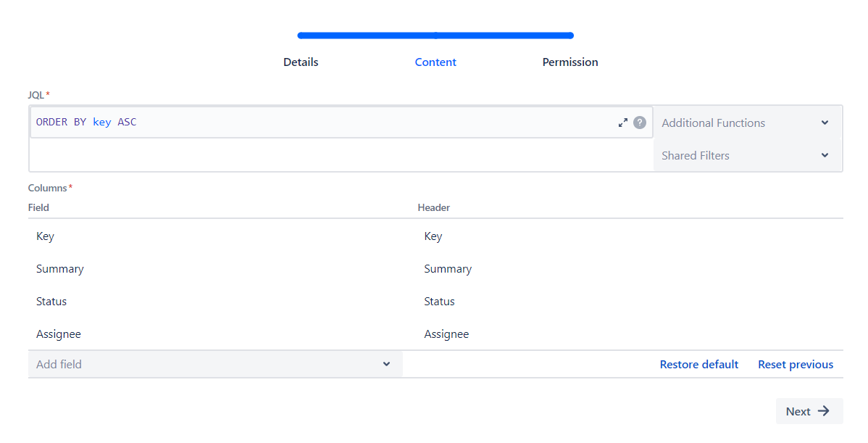The image size is (868, 443).
Task: Expand the Shared Filters dropdown
Action: pos(747,156)
